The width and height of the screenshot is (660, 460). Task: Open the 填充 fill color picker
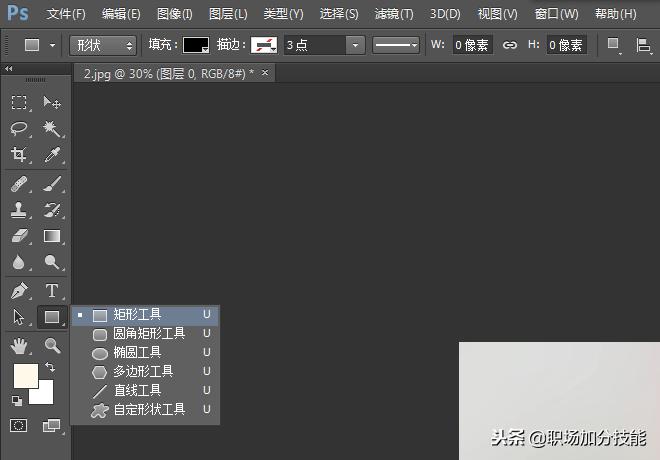196,45
